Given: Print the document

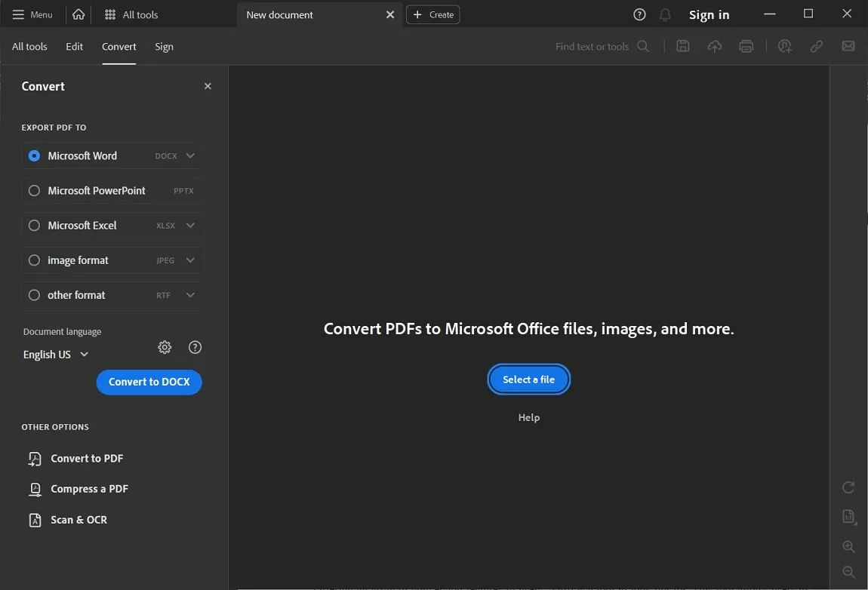Looking at the screenshot, I should [x=746, y=46].
